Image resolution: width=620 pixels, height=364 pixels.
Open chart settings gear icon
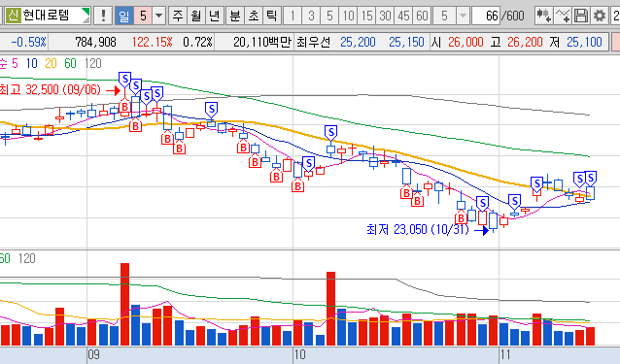pos(600,16)
